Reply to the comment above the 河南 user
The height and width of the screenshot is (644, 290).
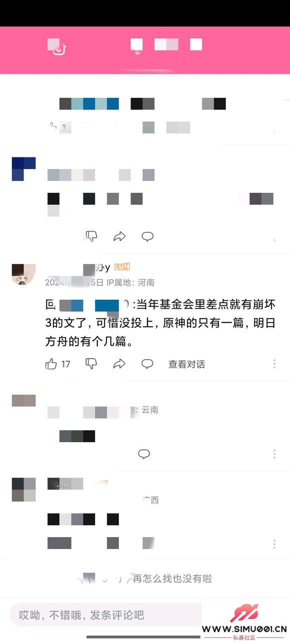point(147,236)
